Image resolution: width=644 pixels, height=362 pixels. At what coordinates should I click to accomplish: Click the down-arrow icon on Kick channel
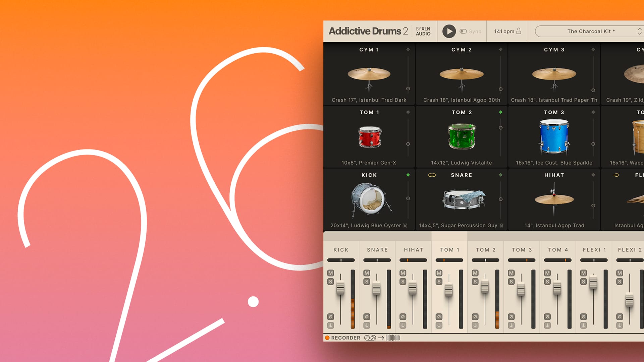(x=330, y=325)
